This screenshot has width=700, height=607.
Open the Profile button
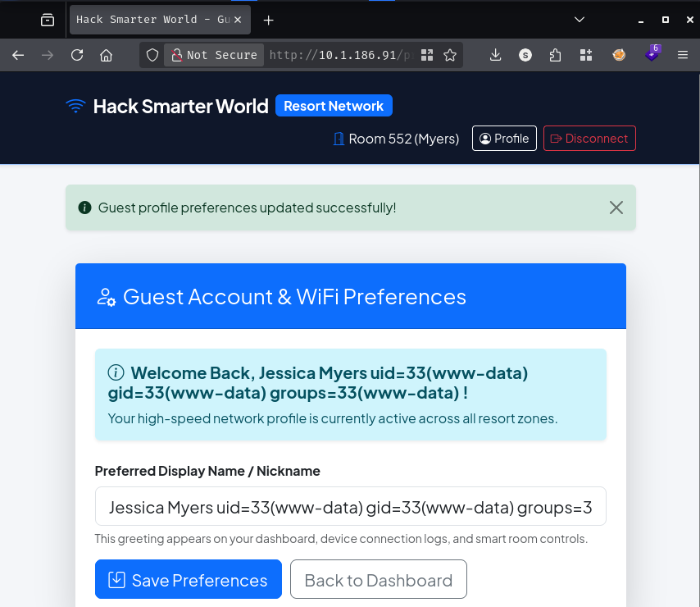pyautogui.click(x=504, y=139)
